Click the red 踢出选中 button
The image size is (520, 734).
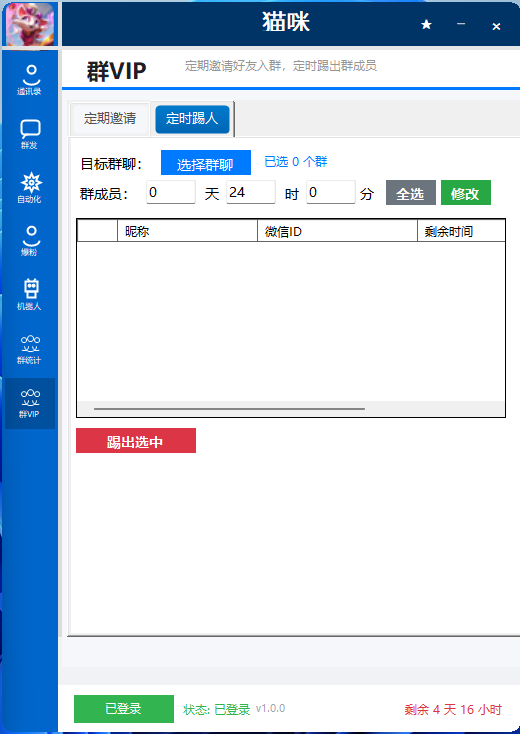pos(136,440)
